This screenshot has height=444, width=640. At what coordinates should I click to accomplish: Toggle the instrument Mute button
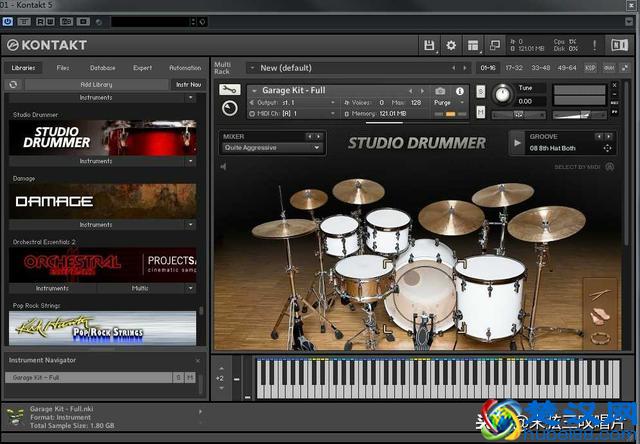pos(481,112)
